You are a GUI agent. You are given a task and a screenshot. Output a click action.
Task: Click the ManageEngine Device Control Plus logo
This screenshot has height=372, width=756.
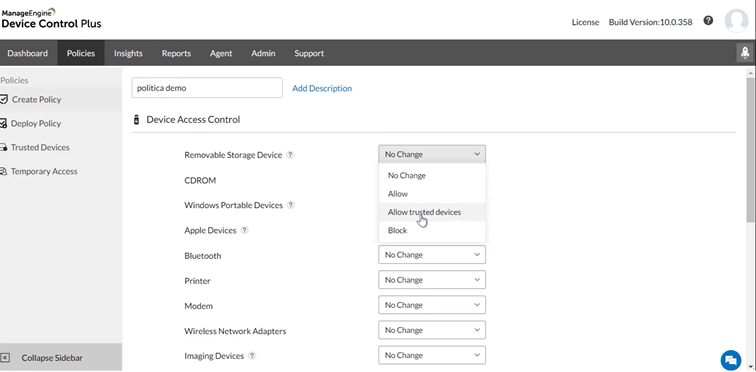(x=51, y=18)
